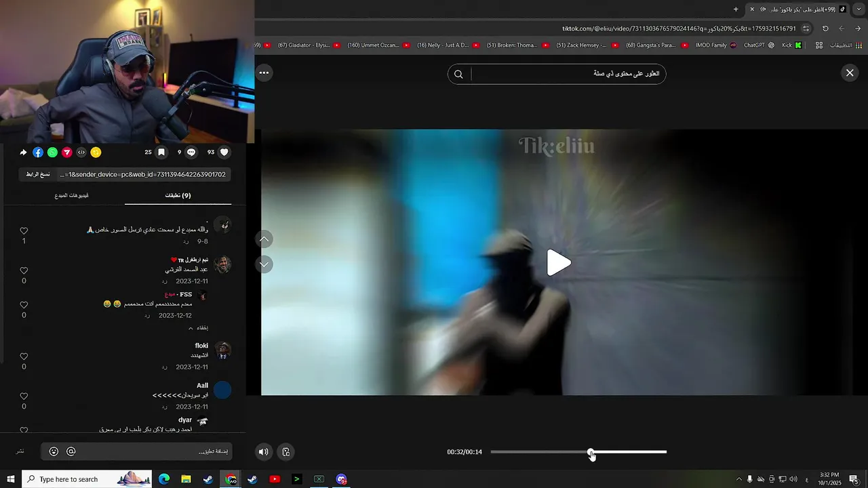This screenshot has height=488, width=868.
Task: Open File Explorer from the taskbar
Action: [186, 479]
